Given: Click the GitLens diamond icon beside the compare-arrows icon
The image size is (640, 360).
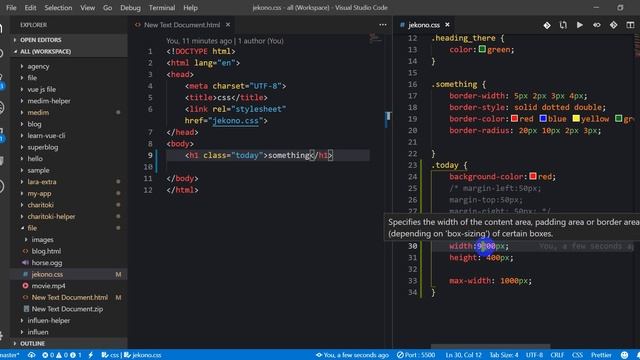Looking at the screenshot, I should [x=547, y=25].
